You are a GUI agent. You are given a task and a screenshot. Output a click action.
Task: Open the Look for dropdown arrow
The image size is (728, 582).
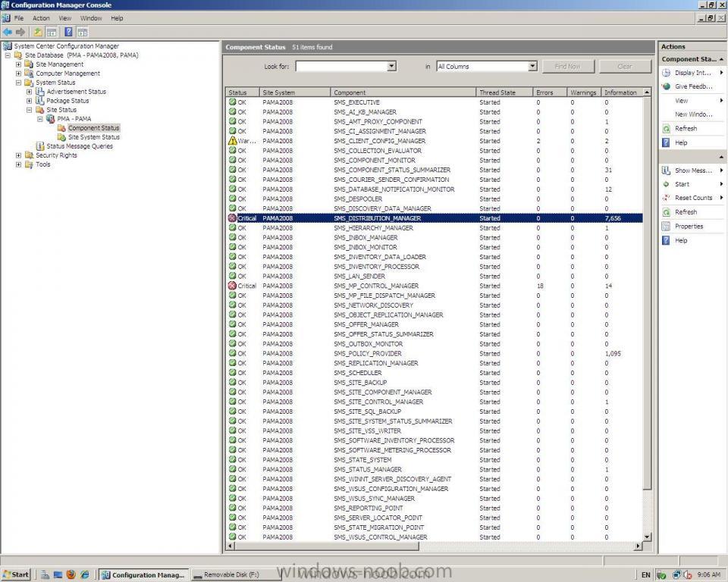391,67
